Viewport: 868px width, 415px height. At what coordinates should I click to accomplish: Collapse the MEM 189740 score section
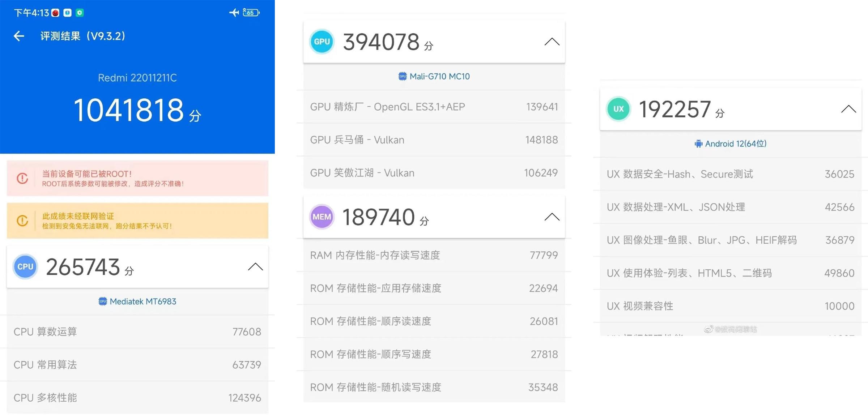(x=552, y=217)
